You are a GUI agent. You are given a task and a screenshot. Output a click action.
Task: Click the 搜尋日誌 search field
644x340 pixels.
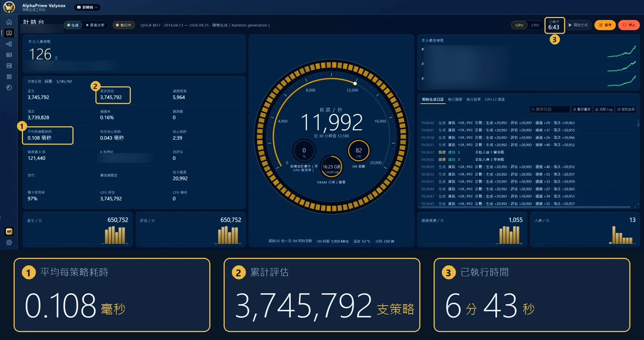(x=549, y=109)
